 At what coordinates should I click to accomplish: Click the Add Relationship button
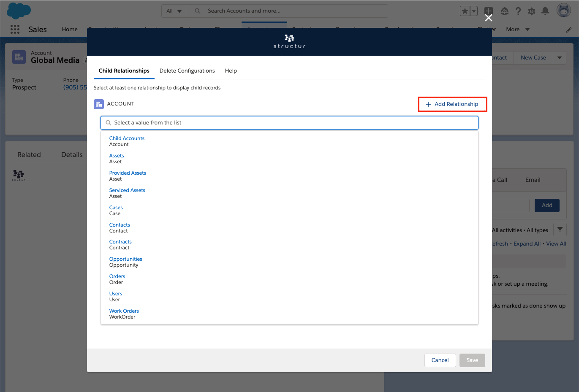click(452, 104)
